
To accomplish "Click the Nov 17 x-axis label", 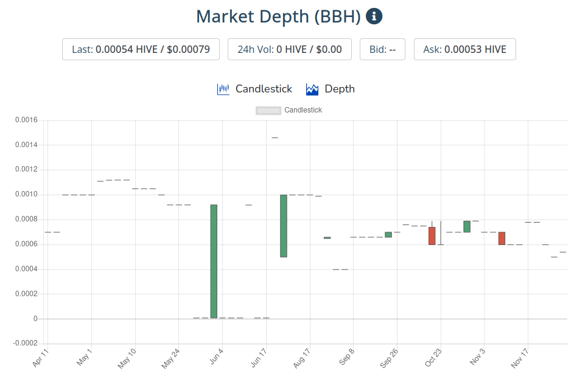I will 519,358.
